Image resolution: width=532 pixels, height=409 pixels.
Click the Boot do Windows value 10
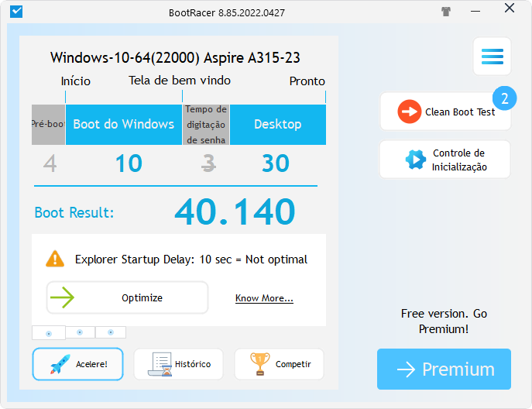pos(129,163)
